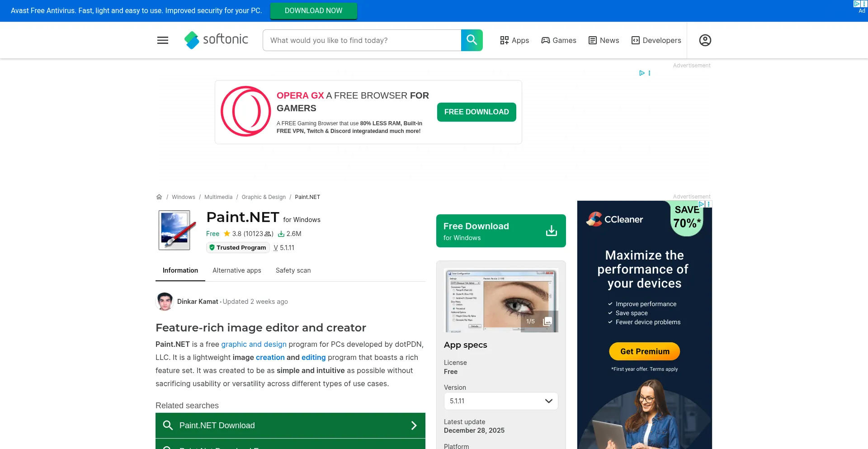
Task: Open the Safety scan tab
Action: coord(292,270)
